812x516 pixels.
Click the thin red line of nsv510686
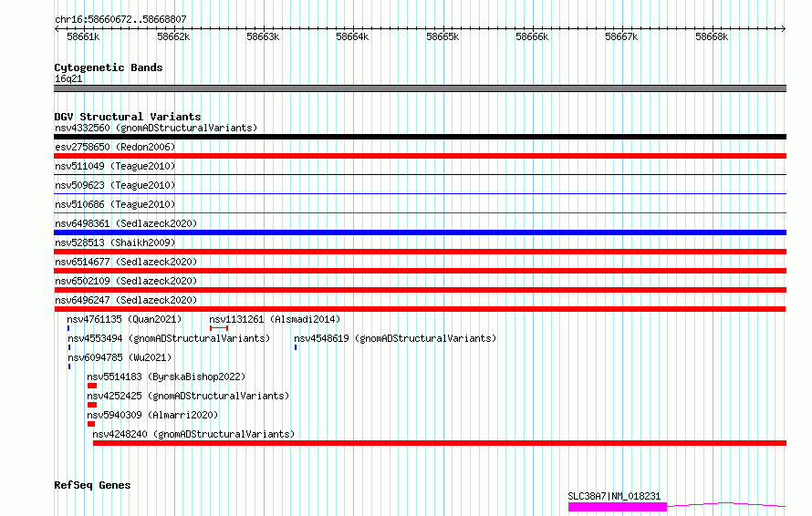420,213
